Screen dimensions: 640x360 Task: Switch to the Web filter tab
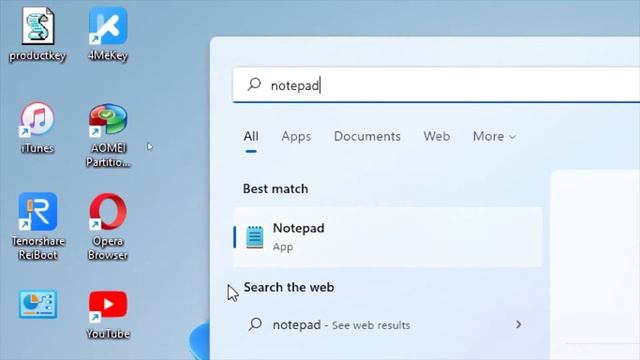[436, 136]
